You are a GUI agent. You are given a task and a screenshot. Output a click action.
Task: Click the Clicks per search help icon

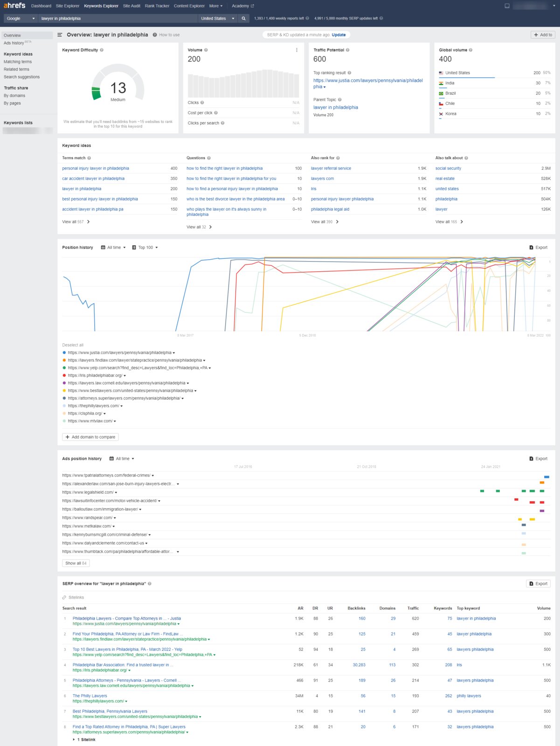(222, 123)
